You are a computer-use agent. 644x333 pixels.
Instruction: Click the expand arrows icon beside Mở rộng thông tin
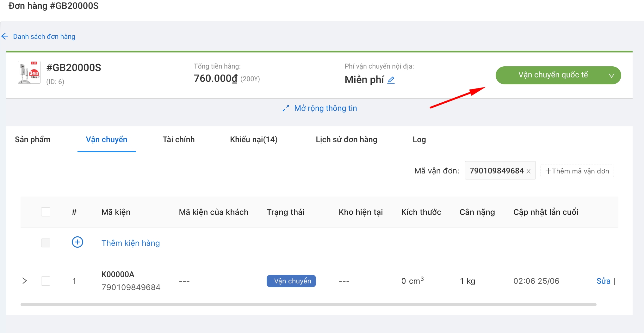(286, 108)
